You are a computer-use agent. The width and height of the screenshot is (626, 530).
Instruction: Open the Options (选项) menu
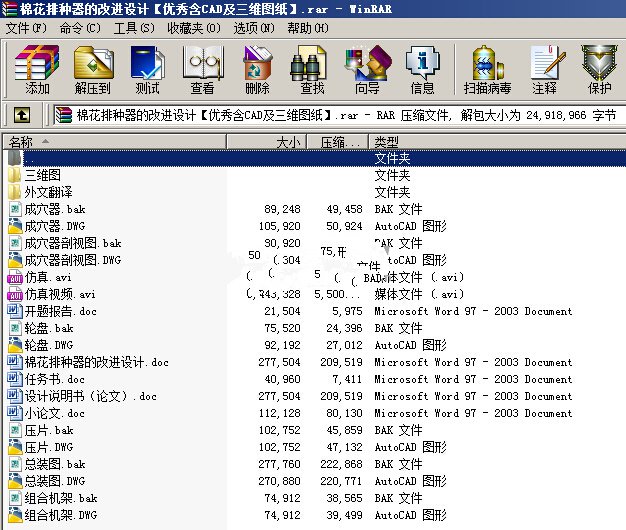[254, 28]
